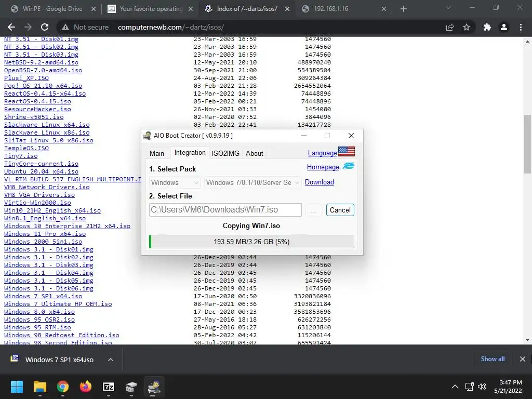Image resolution: width=532 pixels, height=399 pixels.
Task: Open 7-Zip from the taskbar
Action: tap(109, 387)
